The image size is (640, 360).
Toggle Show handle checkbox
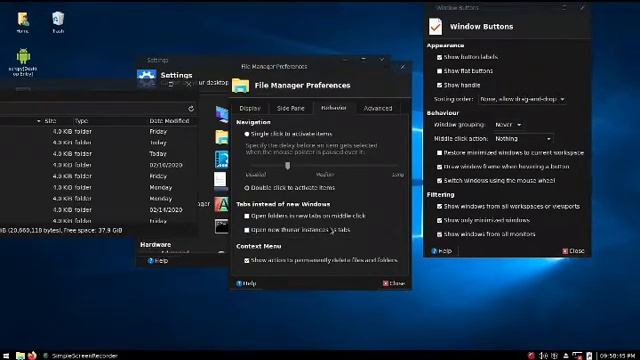pos(440,85)
